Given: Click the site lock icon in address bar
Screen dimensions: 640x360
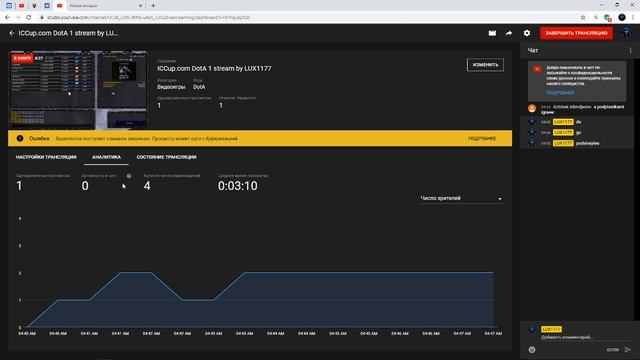Looking at the screenshot, I should [42, 18].
